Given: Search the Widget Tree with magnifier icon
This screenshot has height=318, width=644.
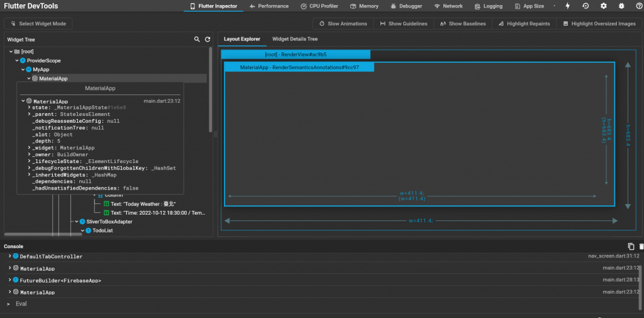Looking at the screenshot, I should tap(197, 40).
